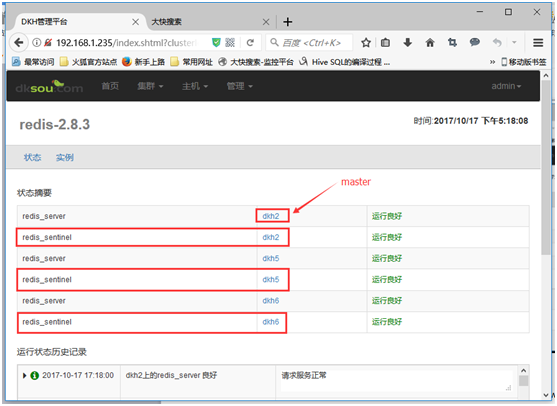The height and width of the screenshot is (406, 557).
Task: Close the 大快搜索 tab
Action: click(x=266, y=22)
